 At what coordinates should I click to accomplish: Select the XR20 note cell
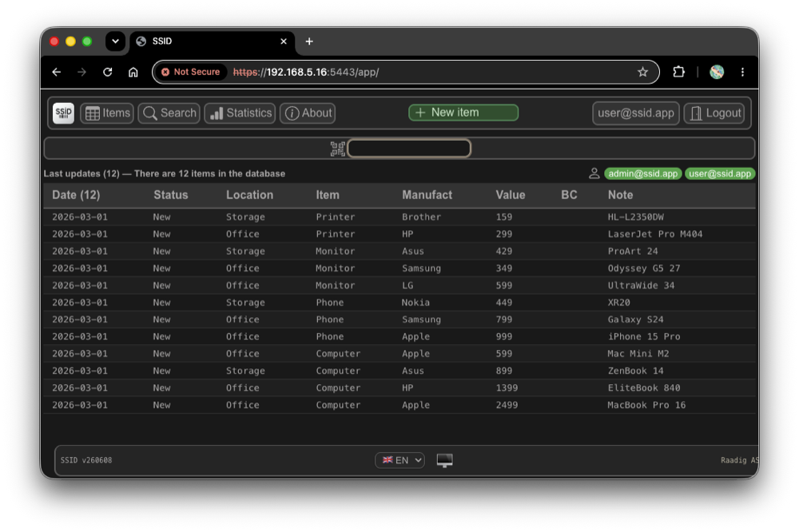618,303
